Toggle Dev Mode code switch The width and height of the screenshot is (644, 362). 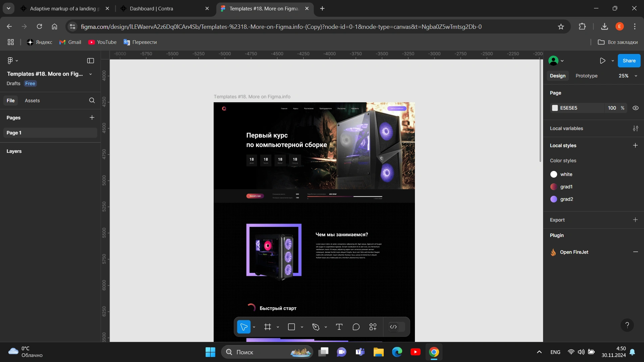pyautogui.click(x=397, y=327)
